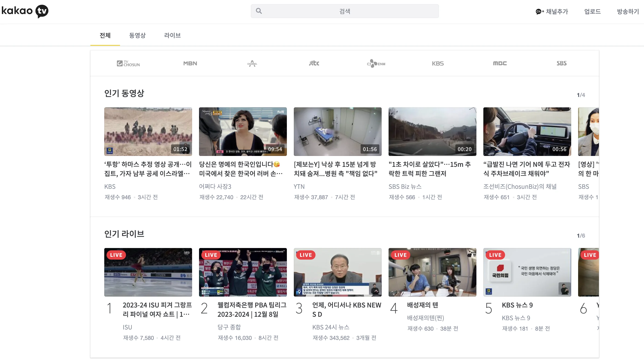Image resolution: width=644 pixels, height=360 pixels.
Task: Open the Channel A logo
Action: pyautogui.click(x=252, y=63)
